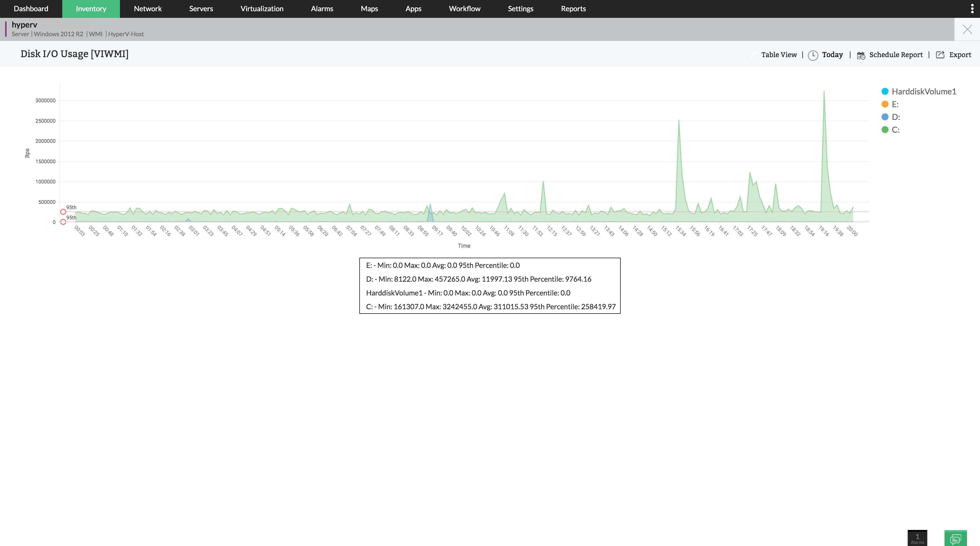
Task: Expand the Apps navigation dropdown
Action: [413, 9]
